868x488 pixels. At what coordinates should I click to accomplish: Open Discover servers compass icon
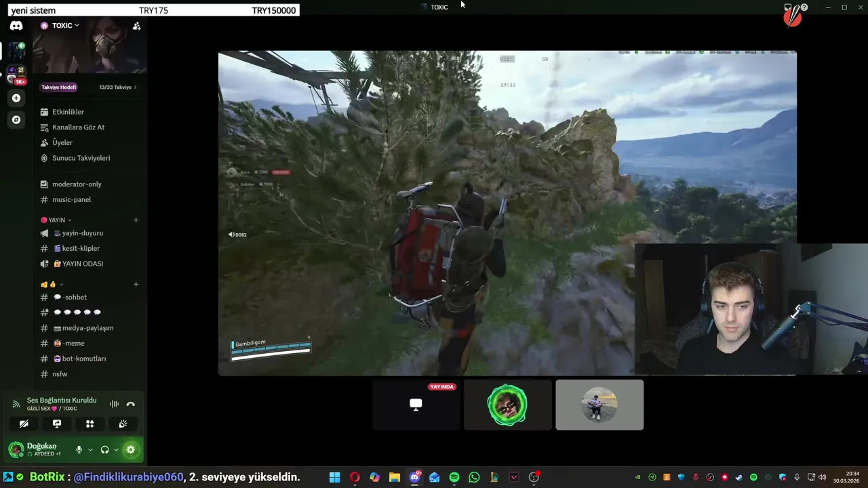(x=16, y=120)
